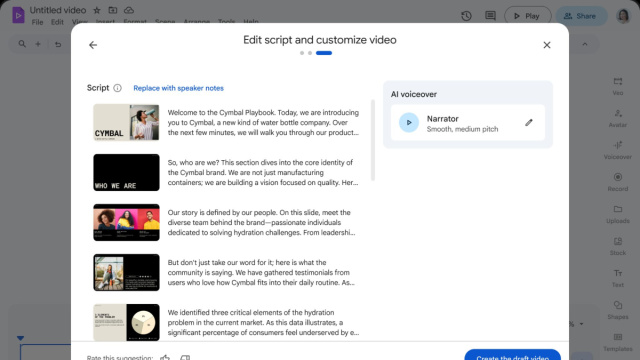Viewport: 640px width, 360px height.
Task: Collapse toolbar with the up chevron
Action: point(585,44)
